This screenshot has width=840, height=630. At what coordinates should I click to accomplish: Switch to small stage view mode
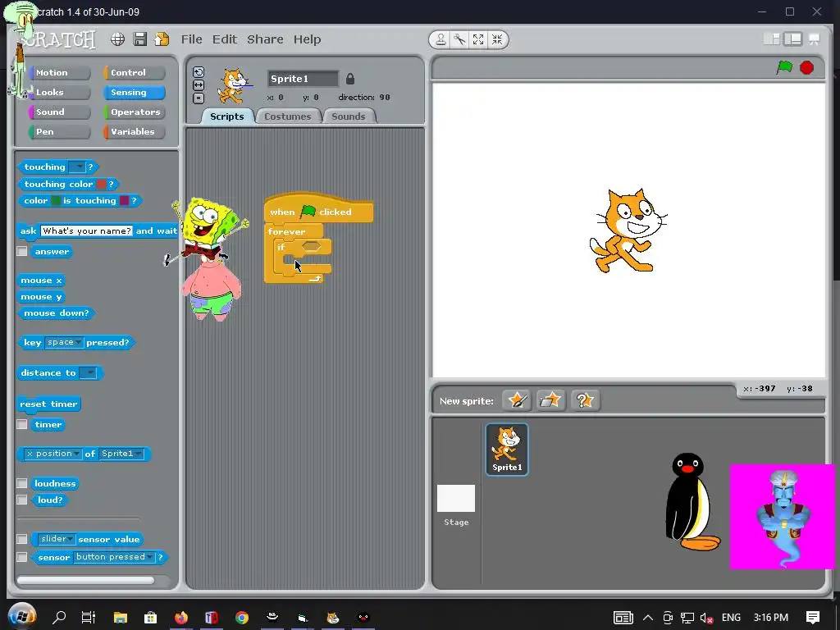point(772,39)
